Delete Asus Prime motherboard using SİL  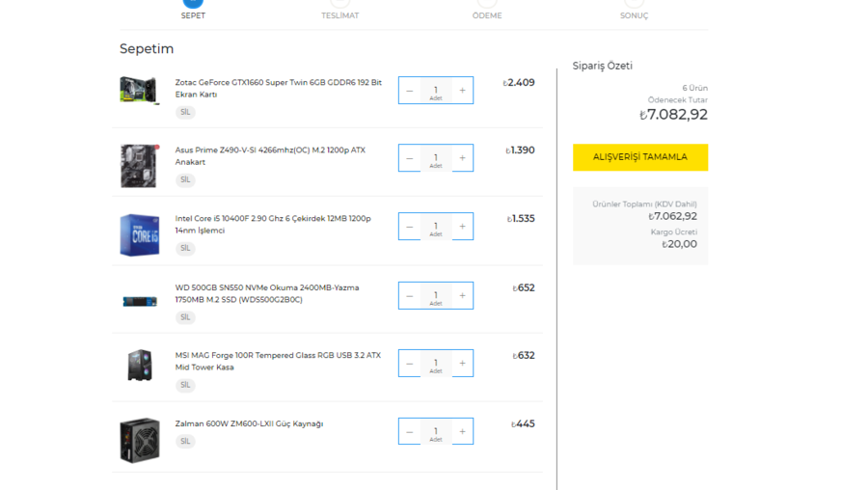pos(185,180)
